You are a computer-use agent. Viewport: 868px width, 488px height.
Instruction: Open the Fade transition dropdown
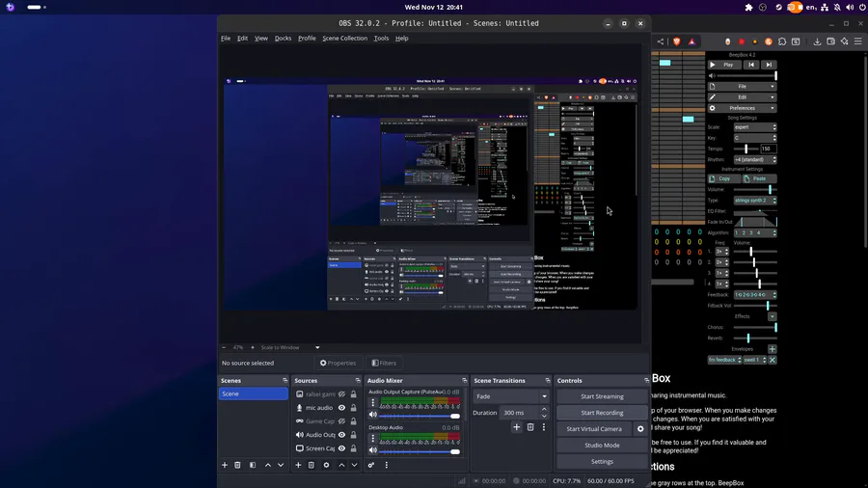[511, 396]
